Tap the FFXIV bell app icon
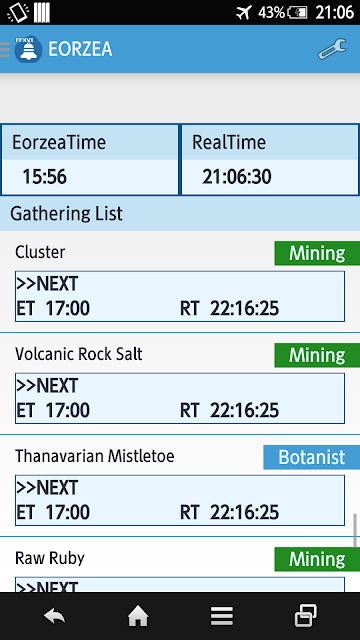Viewport: 360px width, 640px height. (x=28, y=49)
